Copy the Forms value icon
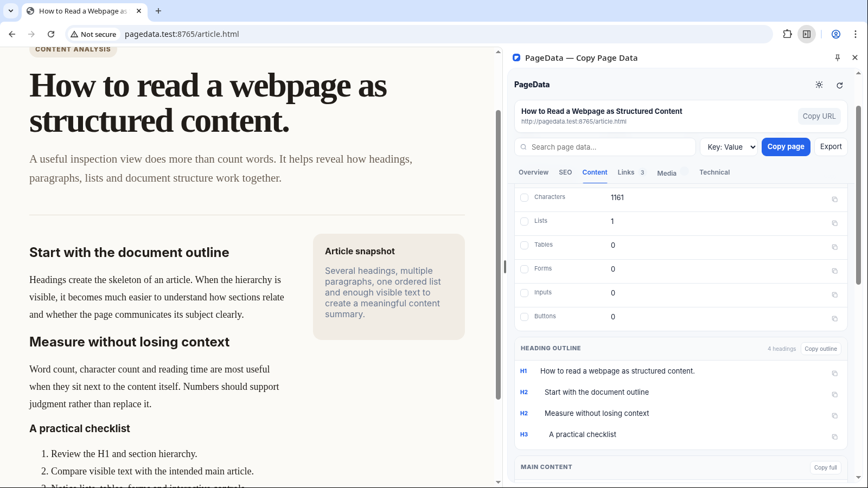 (835, 271)
